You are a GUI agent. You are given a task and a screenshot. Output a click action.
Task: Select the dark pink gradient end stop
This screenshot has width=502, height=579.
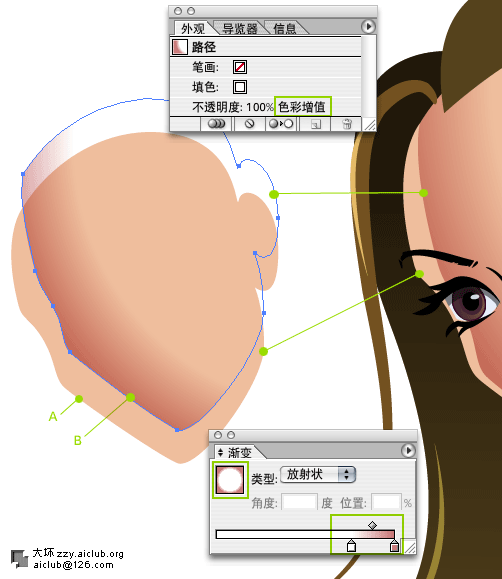pos(395,546)
